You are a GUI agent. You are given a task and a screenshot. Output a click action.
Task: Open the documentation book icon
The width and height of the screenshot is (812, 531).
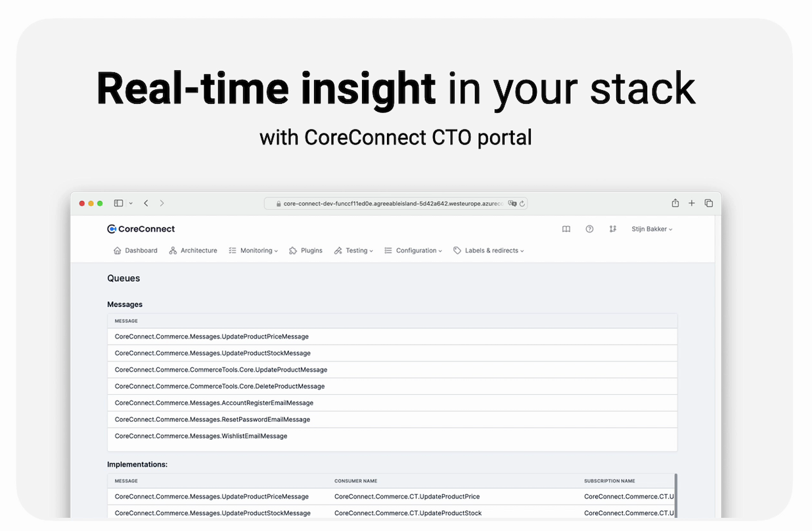click(566, 229)
